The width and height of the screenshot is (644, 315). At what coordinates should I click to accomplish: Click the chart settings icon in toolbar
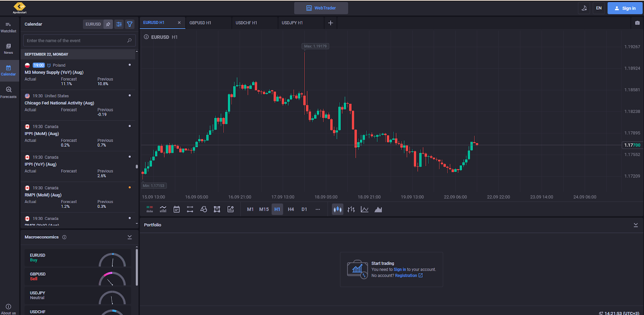coord(231,209)
